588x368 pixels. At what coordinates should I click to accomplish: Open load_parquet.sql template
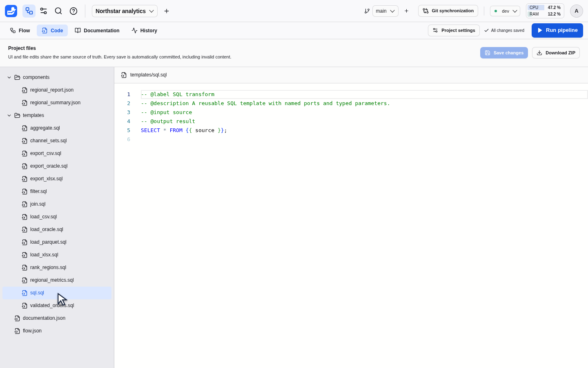[57, 242]
